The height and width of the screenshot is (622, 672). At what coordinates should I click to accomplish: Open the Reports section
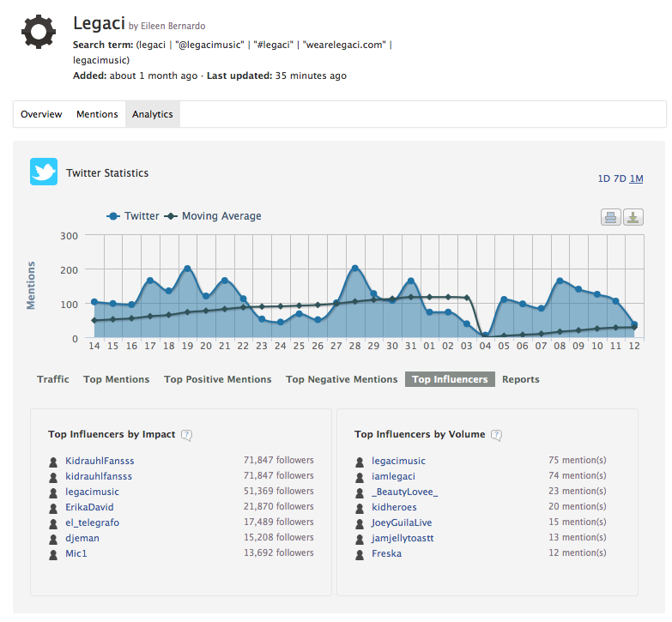[x=520, y=379]
